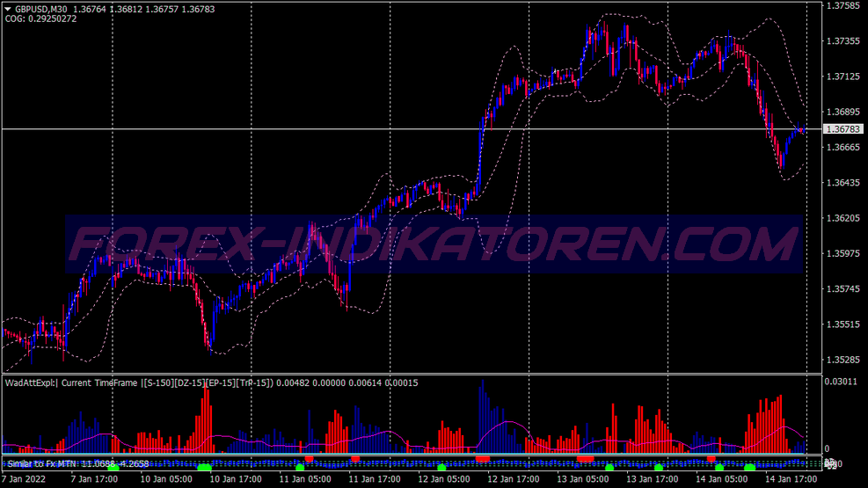The width and height of the screenshot is (868, 488).
Task: Click the 12 Jan 05:00 time label
Action: click(x=444, y=479)
